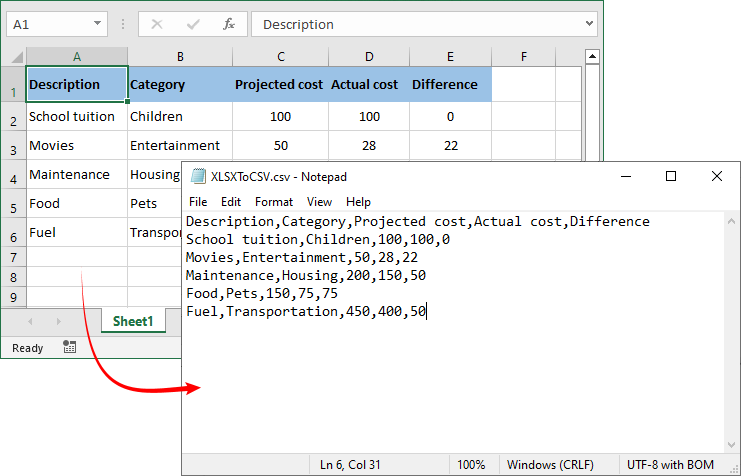Select column E header

[x=450, y=57]
